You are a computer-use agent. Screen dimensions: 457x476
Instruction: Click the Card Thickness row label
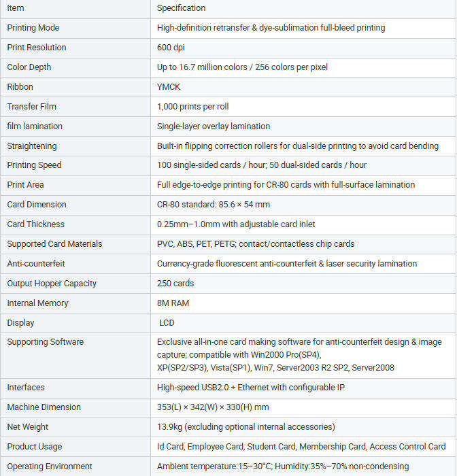tap(36, 224)
